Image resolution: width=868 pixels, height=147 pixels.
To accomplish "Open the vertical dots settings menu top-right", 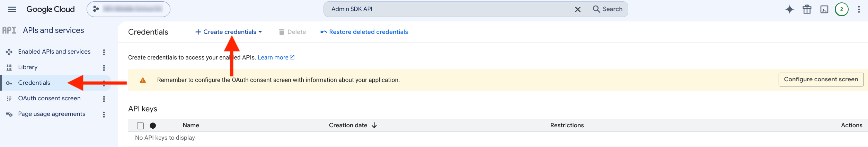I will tap(859, 9).
